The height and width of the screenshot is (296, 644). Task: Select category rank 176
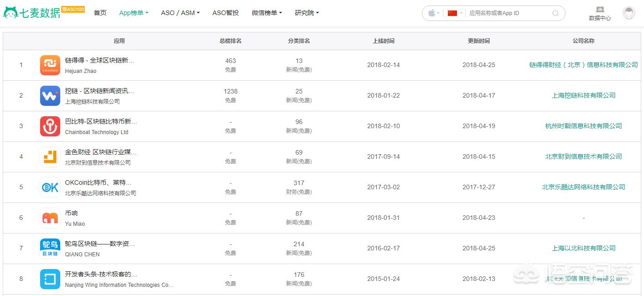pos(299,275)
